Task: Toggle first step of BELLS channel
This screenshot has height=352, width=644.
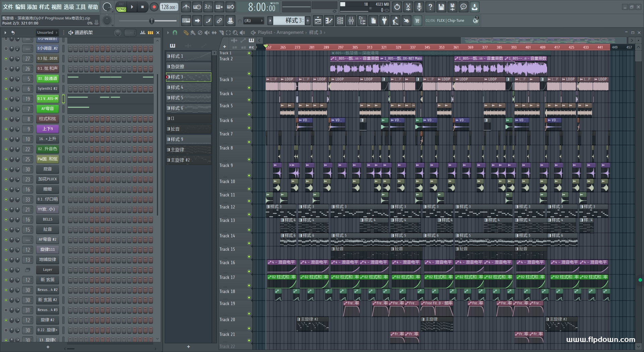Action: tap(70, 220)
